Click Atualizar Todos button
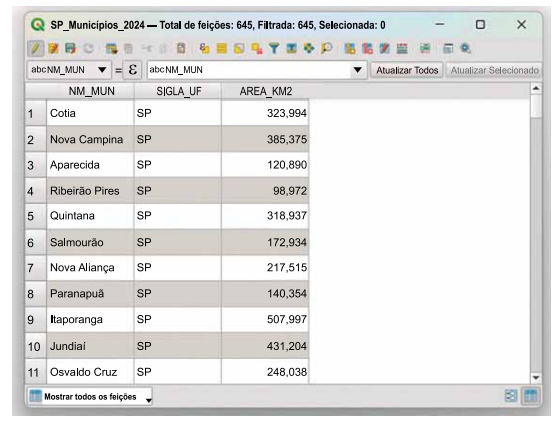Image resolution: width=558 pixels, height=424 pixels. pyautogui.click(x=407, y=70)
